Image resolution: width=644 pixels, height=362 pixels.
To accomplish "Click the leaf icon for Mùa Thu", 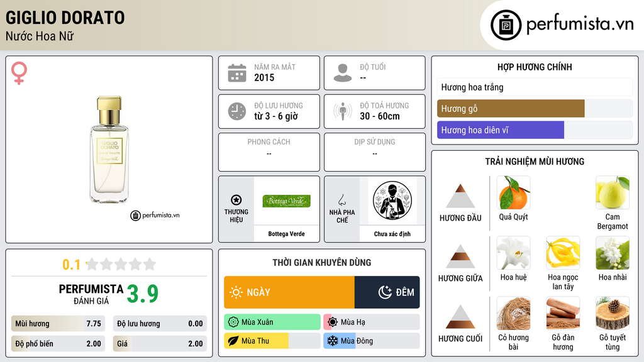I will point(233,341).
